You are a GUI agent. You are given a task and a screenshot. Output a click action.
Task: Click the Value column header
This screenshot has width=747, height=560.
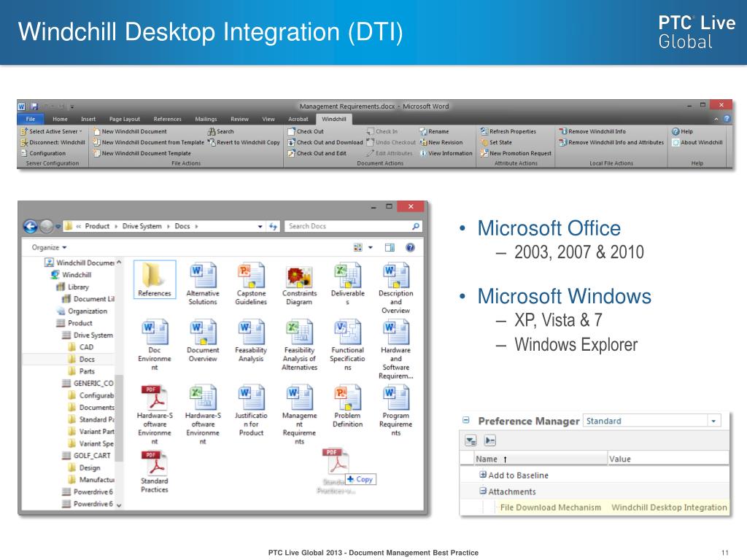click(668, 459)
